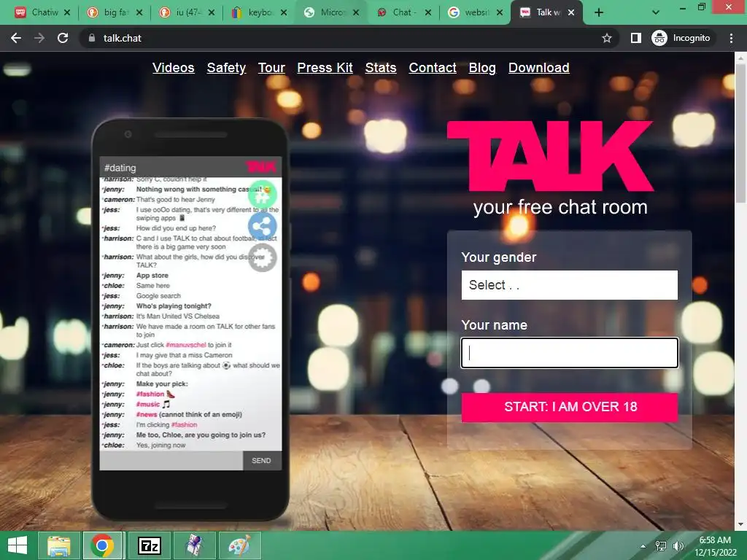Show hidden system tray icons
747x560 pixels.
coord(643,546)
